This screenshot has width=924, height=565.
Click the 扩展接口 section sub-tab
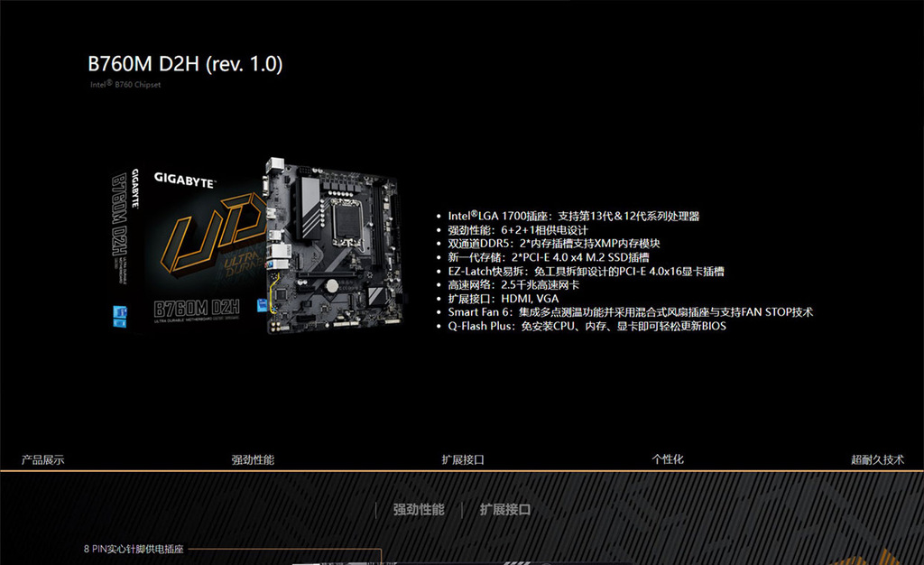(x=505, y=510)
